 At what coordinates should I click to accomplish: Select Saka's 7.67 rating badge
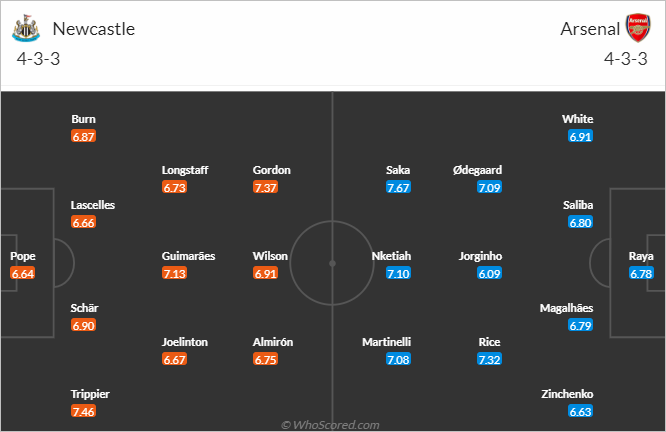[x=398, y=187]
